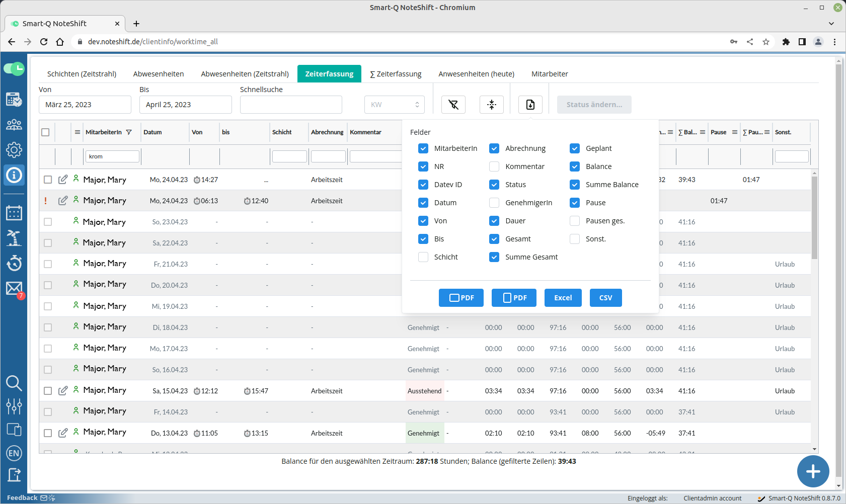Open the calendar grid sidebar icon
This screenshot has width=846, height=504.
coord(14,213)
